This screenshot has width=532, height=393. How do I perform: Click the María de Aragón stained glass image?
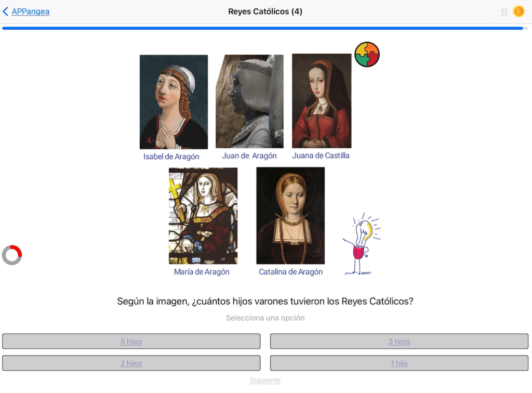point(203,216)
